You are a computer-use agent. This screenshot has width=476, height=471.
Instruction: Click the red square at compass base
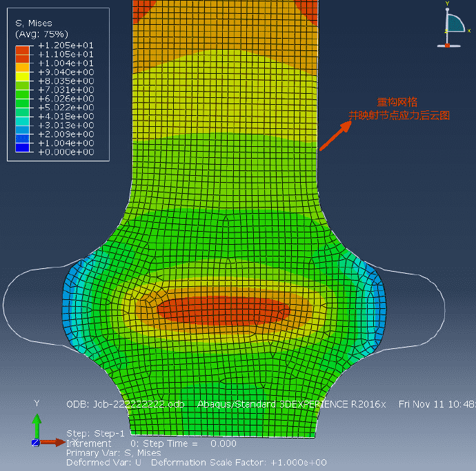click(x=447, y=46)
